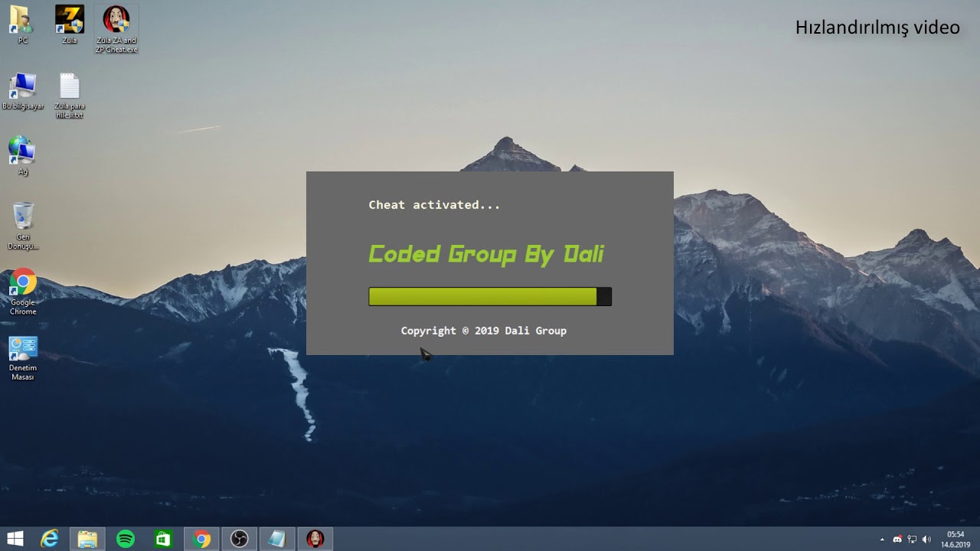Show hidden system tray icons
The height and width of the screenshot is (551, 980).
coord(882,540)
